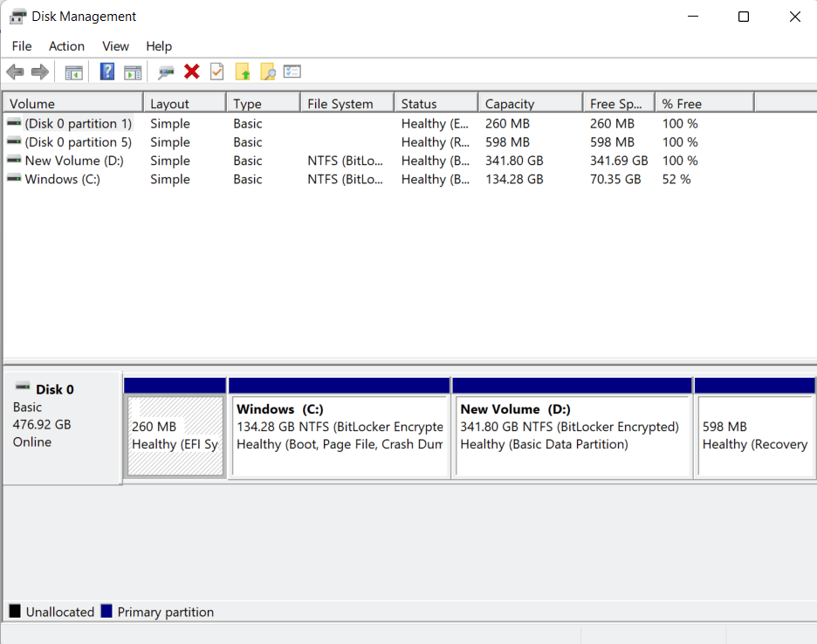Click the blue Primary partition legend swatch
This screenshot has width=817, height=644.
coord(106,611)
